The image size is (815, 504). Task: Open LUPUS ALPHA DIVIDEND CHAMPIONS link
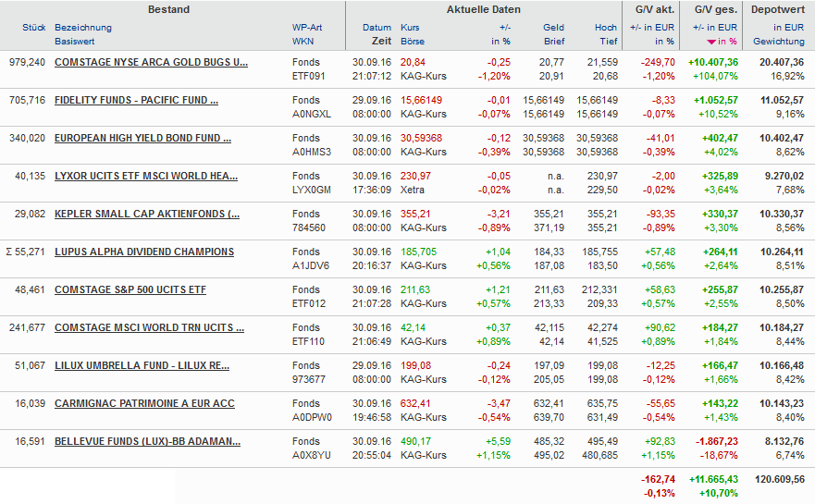pyautogui.click(x=144, y=252)
